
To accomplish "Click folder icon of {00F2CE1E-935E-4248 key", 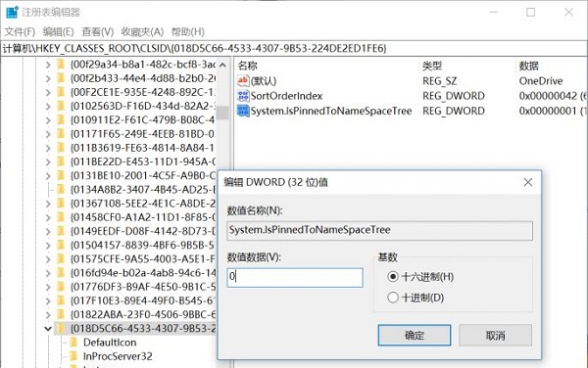I will (x=61, y=92).
